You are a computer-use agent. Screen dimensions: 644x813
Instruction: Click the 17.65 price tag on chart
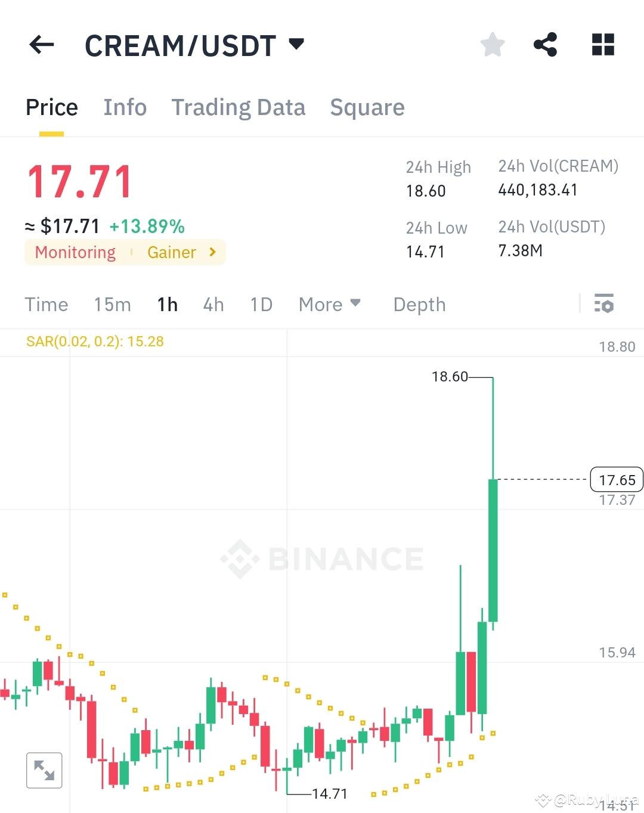[617, 479]
